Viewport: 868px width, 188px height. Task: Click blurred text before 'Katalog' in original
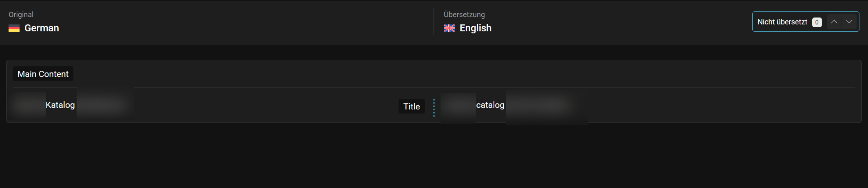click(29, 105)
